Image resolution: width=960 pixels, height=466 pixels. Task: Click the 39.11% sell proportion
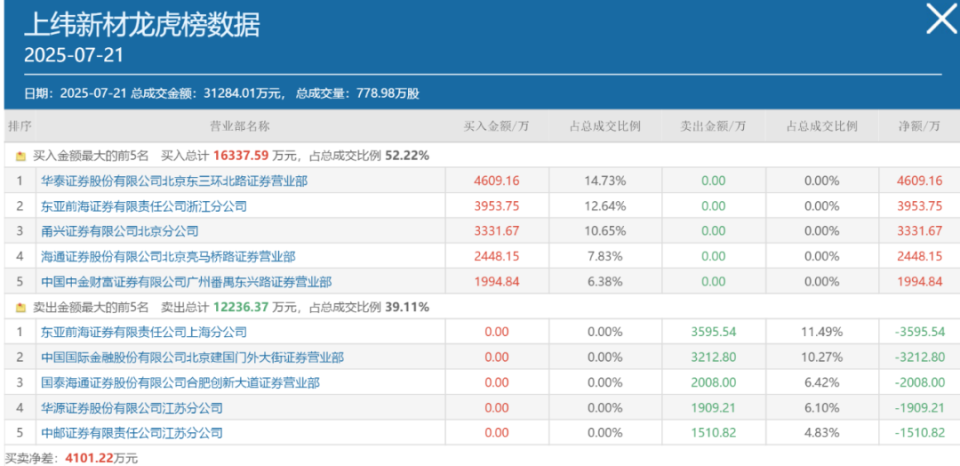click(x=407, y=307)
